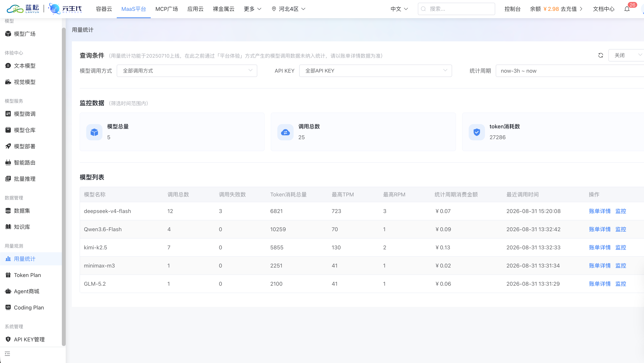Open API KEY管理 shield icon

[8, 339]
